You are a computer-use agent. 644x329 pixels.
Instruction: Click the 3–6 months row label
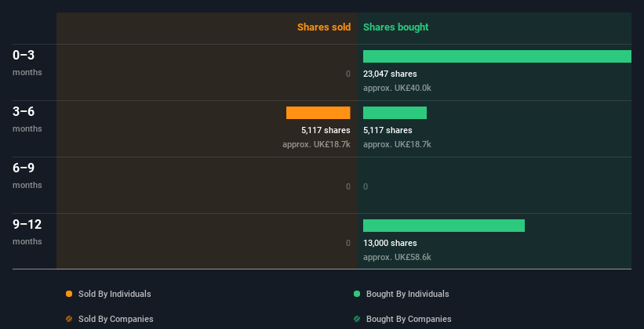click(27, 119)
